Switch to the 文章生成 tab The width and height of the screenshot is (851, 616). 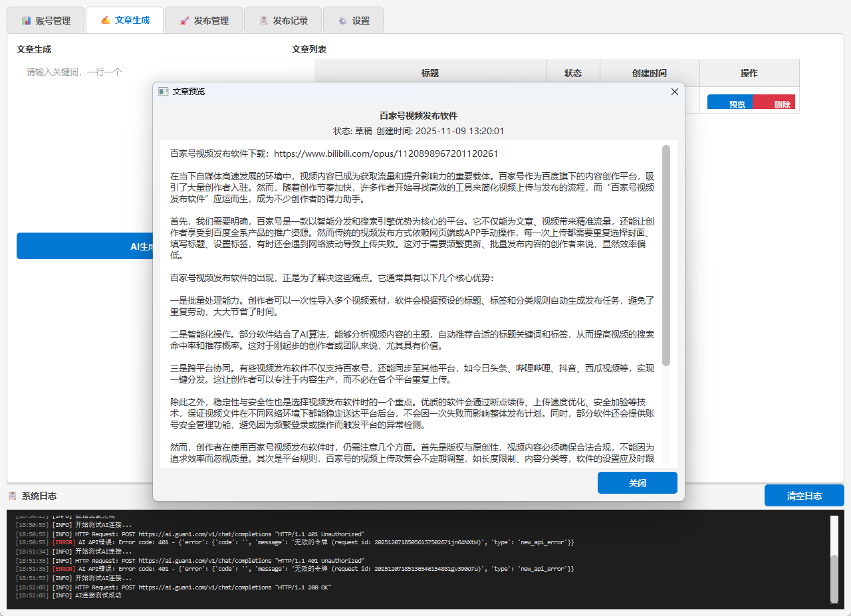[125, 20]
